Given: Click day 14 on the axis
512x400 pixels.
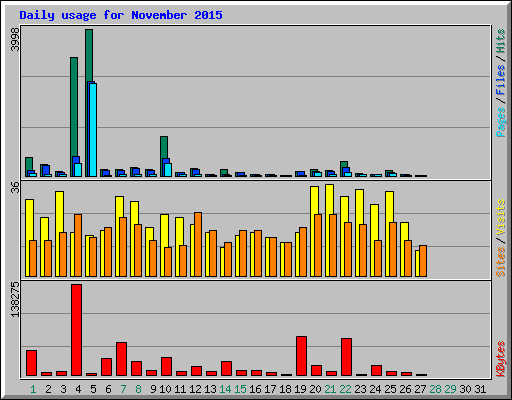Looking at the screenshot, I should (x=225, y=389).
